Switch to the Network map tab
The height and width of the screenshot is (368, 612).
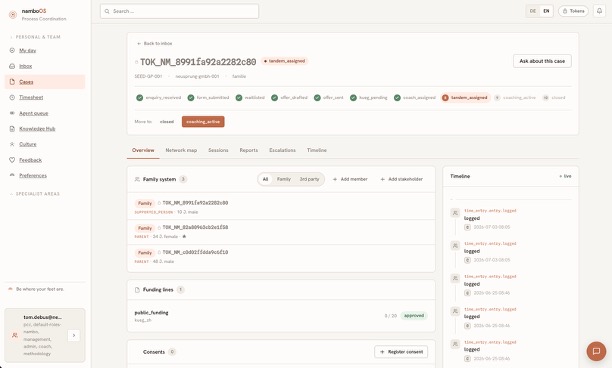(181, 150)
